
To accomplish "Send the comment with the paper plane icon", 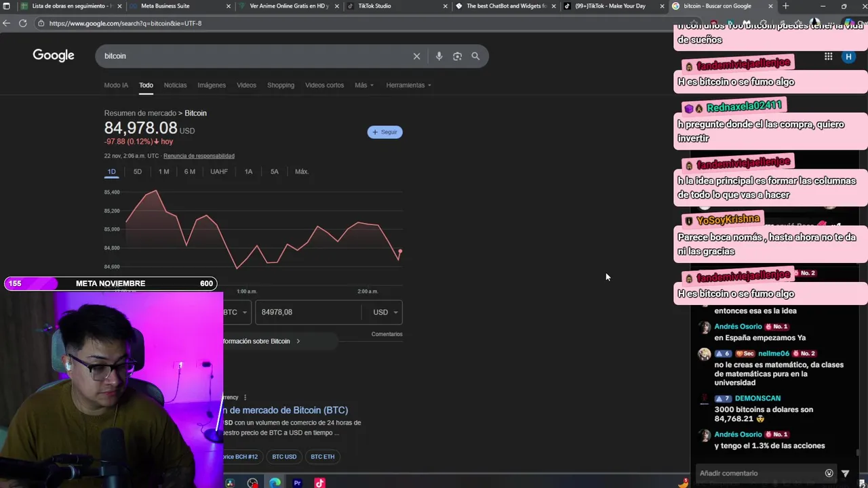I will (x=846, y=473).
